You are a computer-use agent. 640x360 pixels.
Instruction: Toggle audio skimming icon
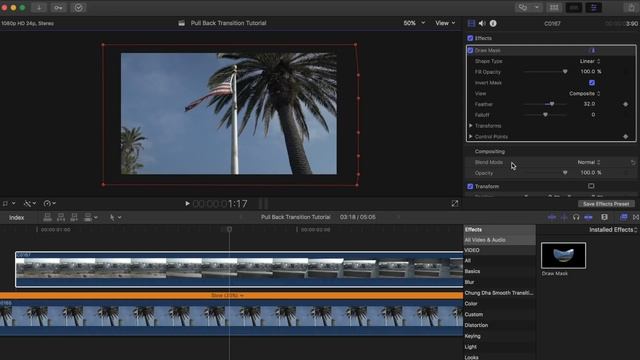[564, 217]
